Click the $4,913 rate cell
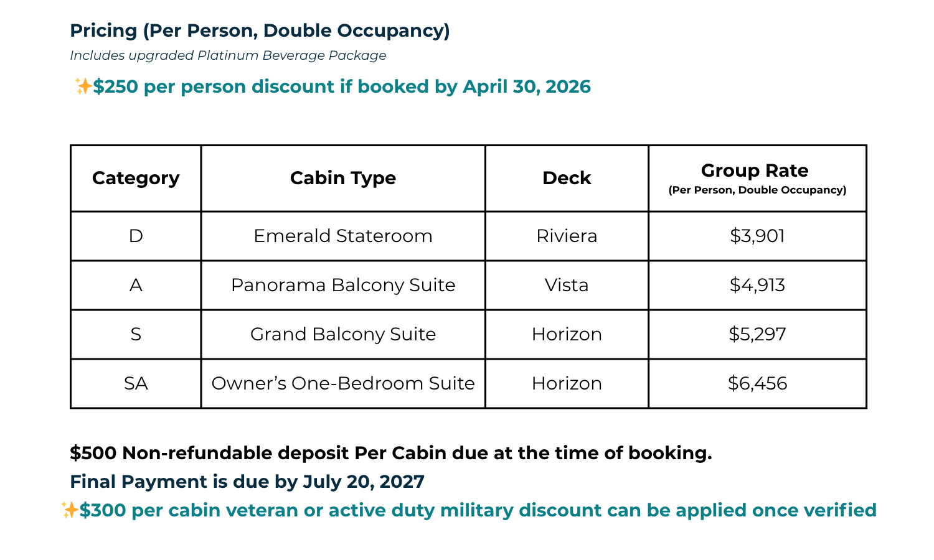This screenshot has width=934, height=560. pyautogui.click(x=757, y=285)
